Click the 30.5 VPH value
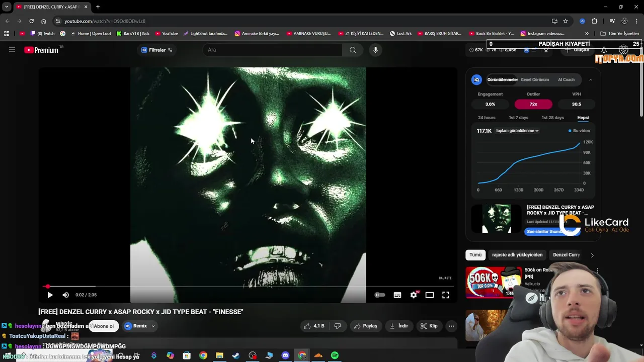The image size is (644, 362). click(577, 104)
